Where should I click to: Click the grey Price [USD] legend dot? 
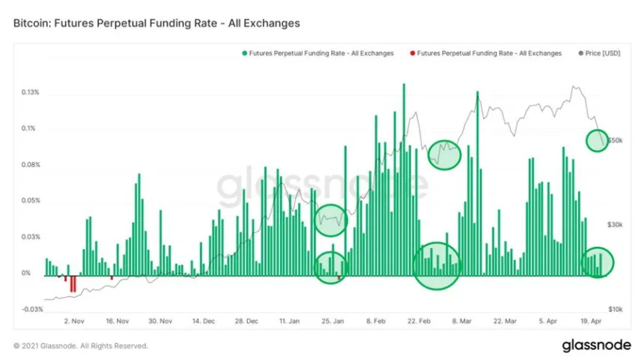pyautogui.click(x=582, y=54)
